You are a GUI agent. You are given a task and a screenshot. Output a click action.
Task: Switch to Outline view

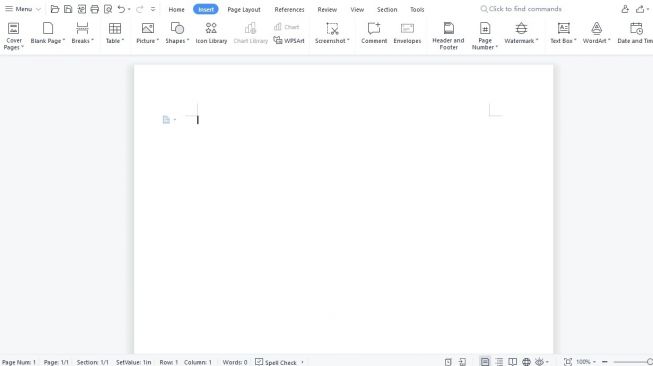pyautogui.click(x=499, y=362)
